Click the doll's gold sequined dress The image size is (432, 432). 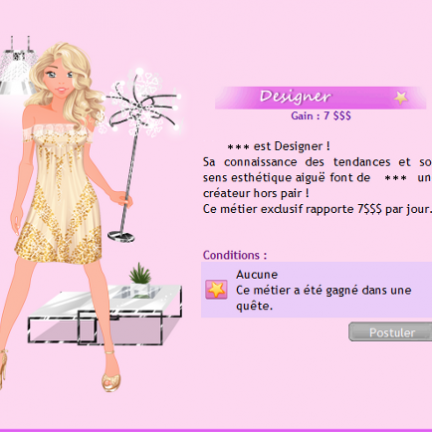coord(59,194)
